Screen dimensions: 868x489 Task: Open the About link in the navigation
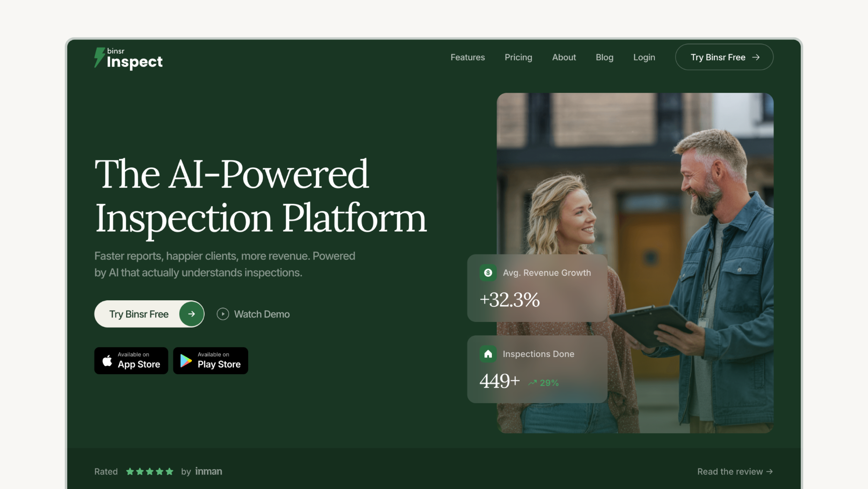(x=564, y=57)
